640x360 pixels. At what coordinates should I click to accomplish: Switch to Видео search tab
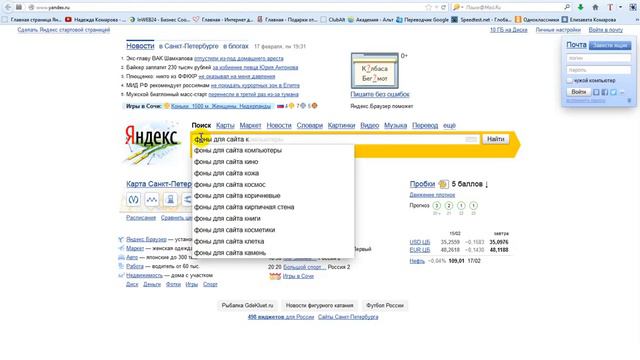coord(369,125)
